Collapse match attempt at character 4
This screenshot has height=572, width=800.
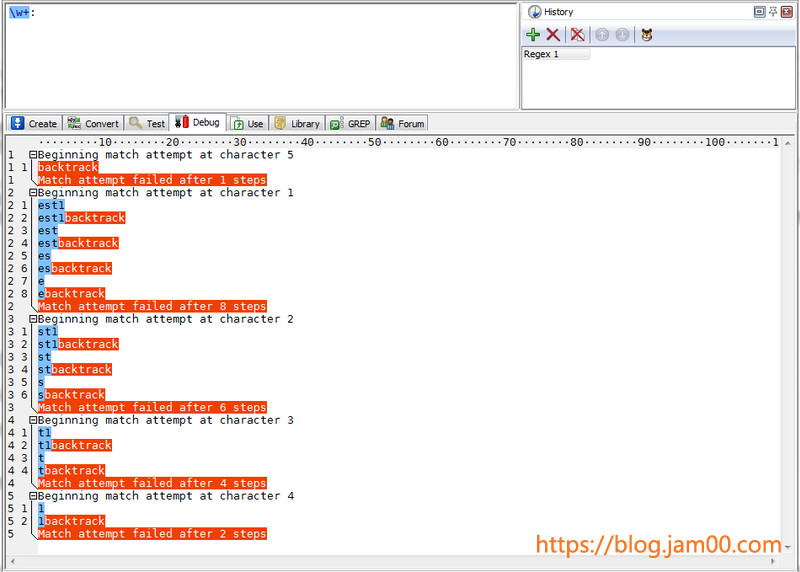[33, 496]
